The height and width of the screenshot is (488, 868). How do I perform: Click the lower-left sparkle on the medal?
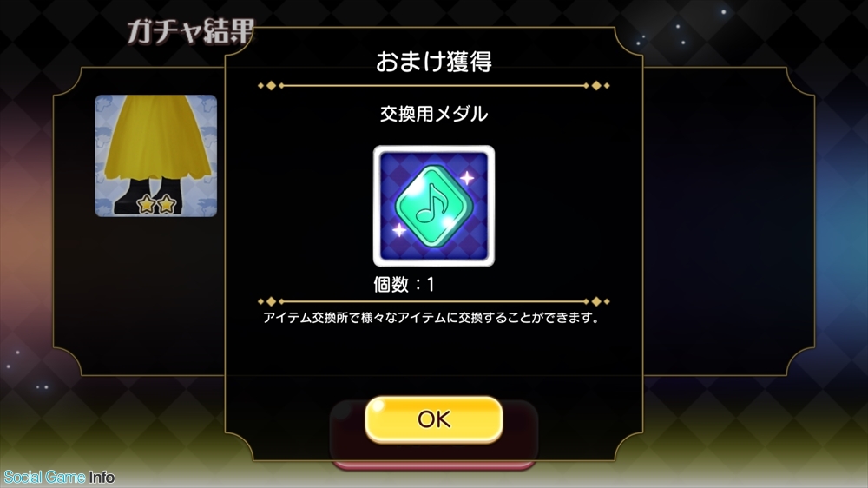[399, 229]
